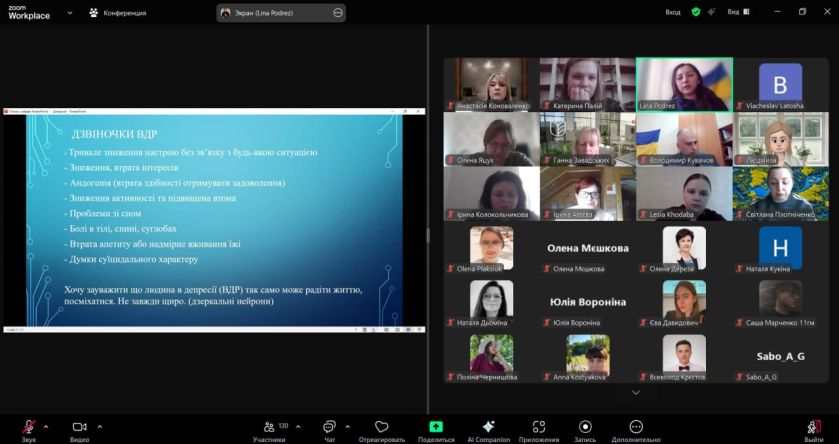This screenshot has width=839, height=444.
Task: Click the Вход sign-in button
Action: 673,12
